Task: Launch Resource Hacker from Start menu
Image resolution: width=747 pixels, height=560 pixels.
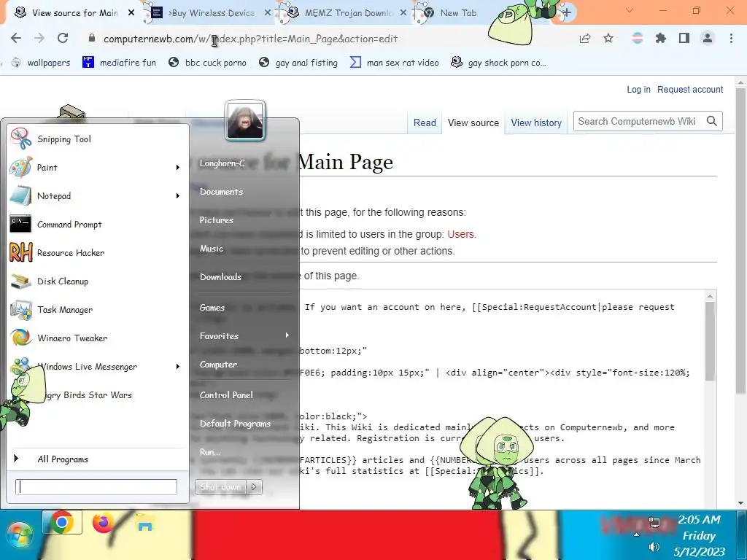Action: 98,253
